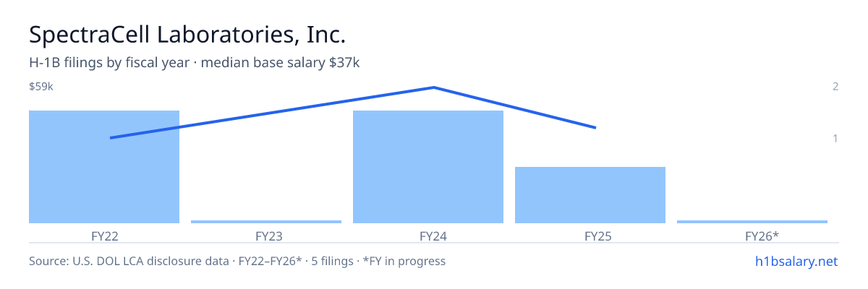
Task: Click the FY24 axis label
Action: pos(428,236)
